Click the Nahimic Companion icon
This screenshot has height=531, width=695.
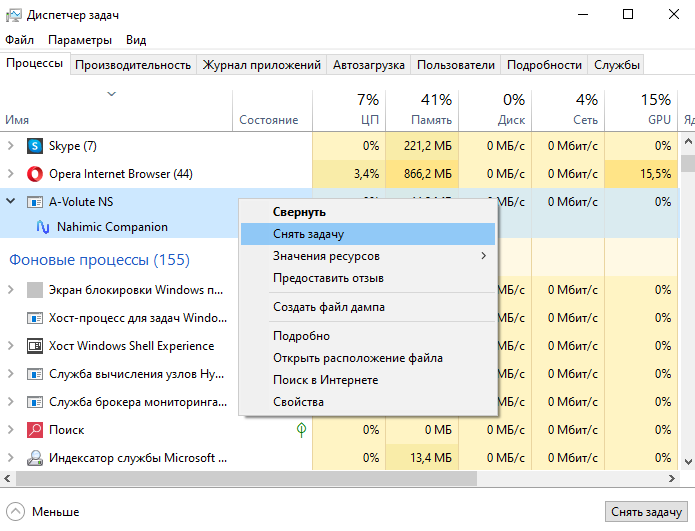coord(43,227)
